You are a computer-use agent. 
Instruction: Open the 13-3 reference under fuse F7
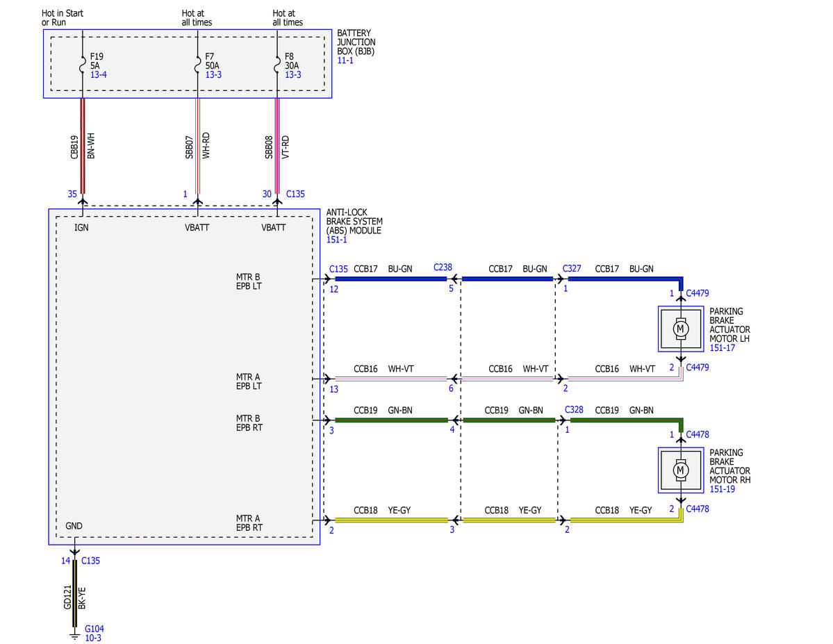[213, 75]
